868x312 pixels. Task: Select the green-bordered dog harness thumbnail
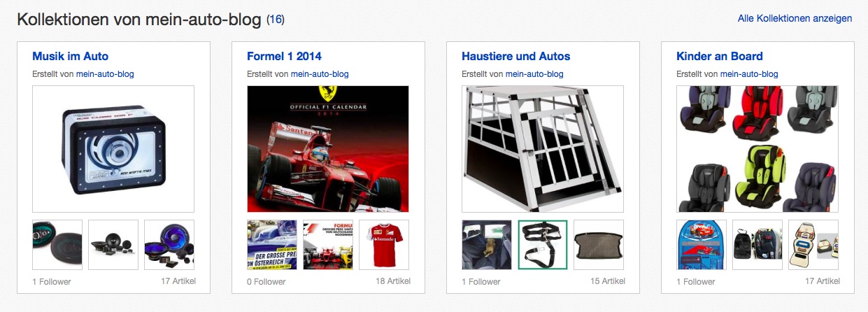(x=543, y=245)
